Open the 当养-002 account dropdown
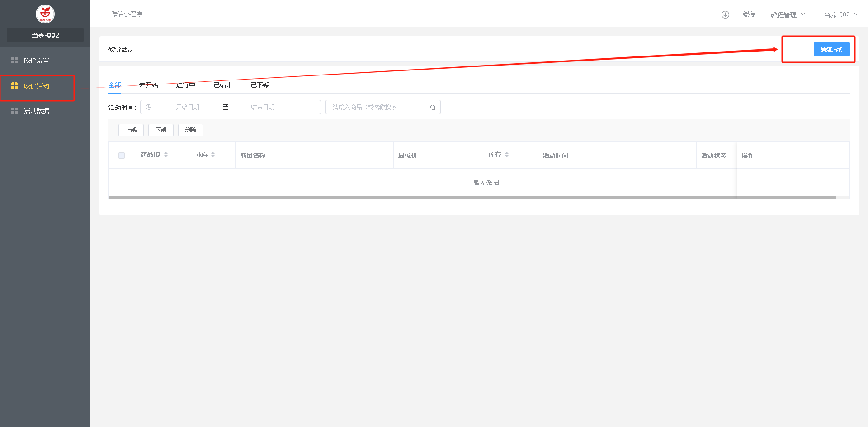868x427 pixels. click(840, 14)
